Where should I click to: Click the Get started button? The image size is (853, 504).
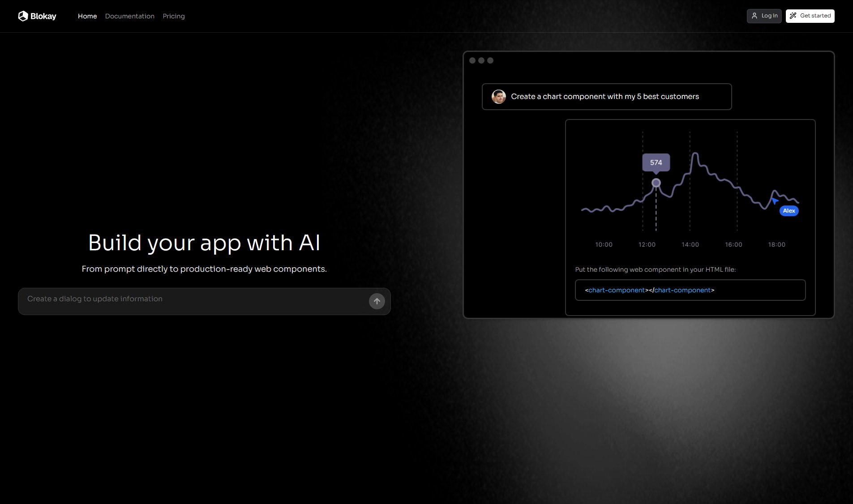810,16
